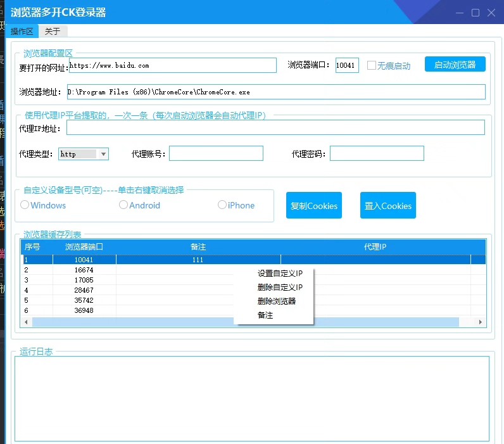Viewport: 504px width, 444px height.
Task: Click 备注 in the context menu
Action: pos(265,315)
